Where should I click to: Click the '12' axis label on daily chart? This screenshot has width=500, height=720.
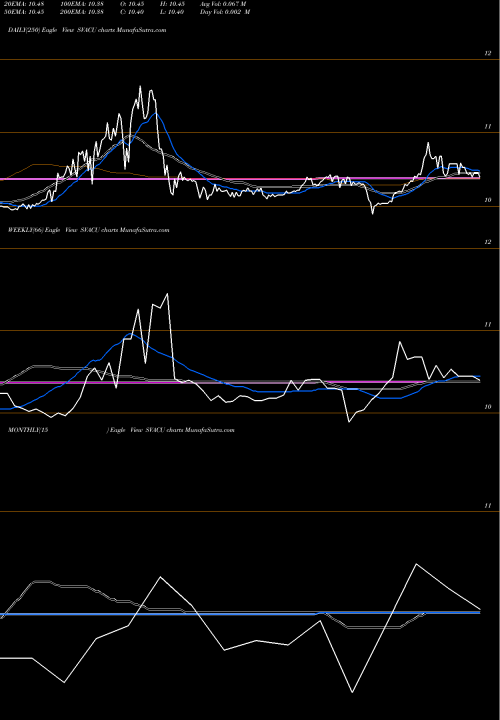click(488, 53)
